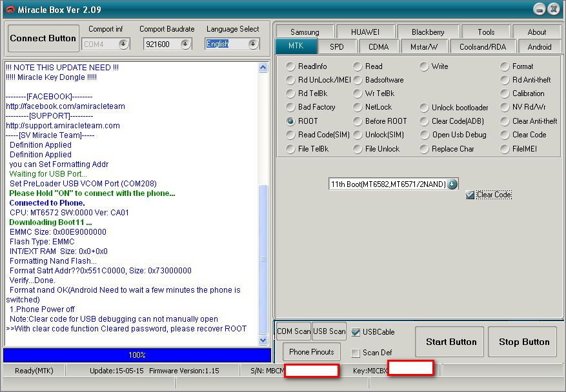Click the log scrollbar thumb
Screen dimensions: 566x392
(263, 259)
